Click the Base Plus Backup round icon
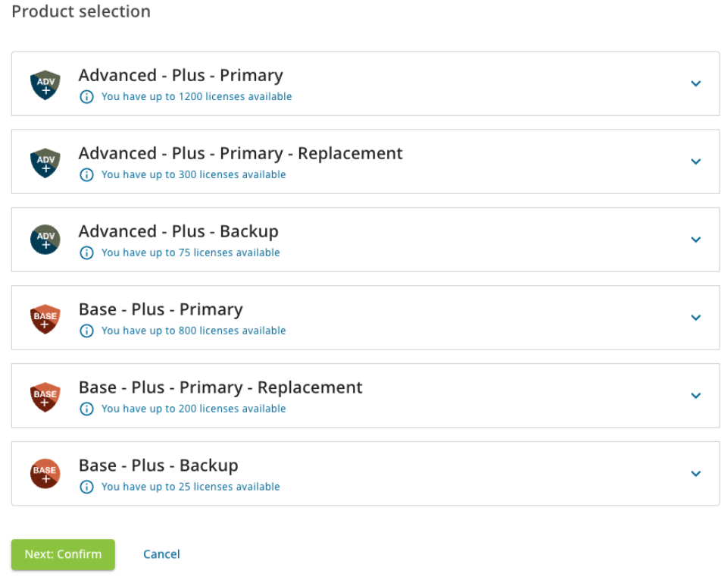 pyautogui.click(x=45, y=474)
